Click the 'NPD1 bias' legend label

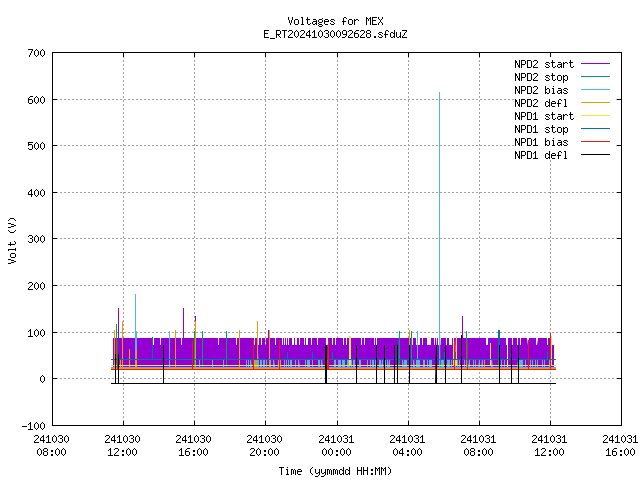tap(541, 142)
